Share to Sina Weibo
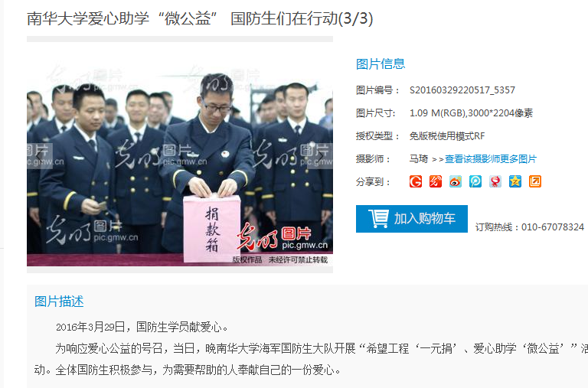Screen dimensions: 588x388 coord(456,181)
